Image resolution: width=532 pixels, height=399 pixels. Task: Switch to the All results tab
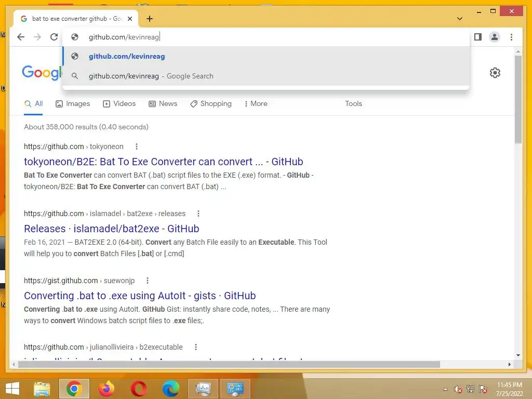pos(34,104)
